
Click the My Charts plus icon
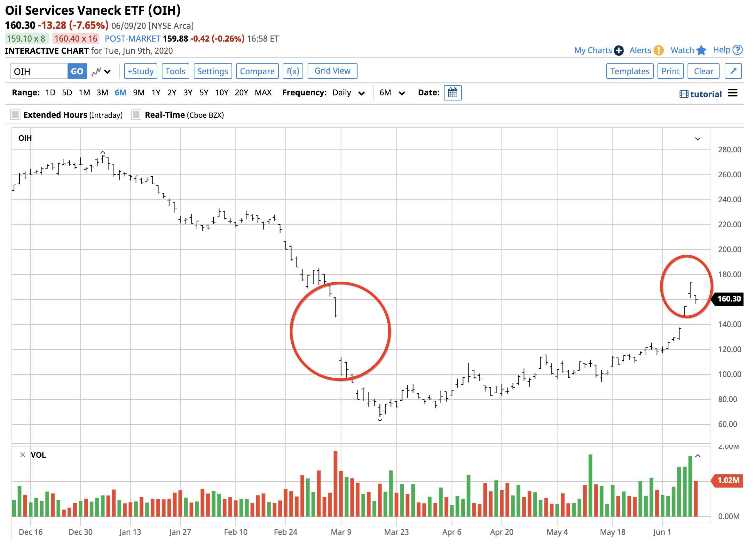tap(619, 50)
